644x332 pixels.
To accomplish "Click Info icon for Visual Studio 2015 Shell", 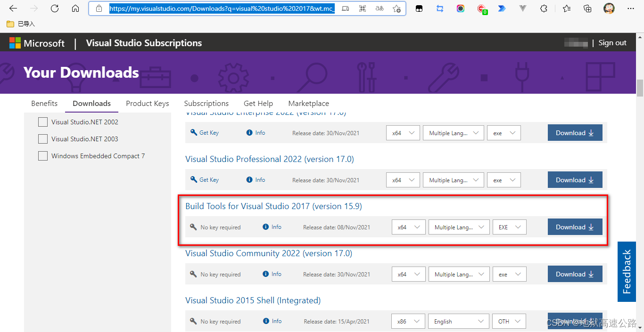I will coord(266,321).
